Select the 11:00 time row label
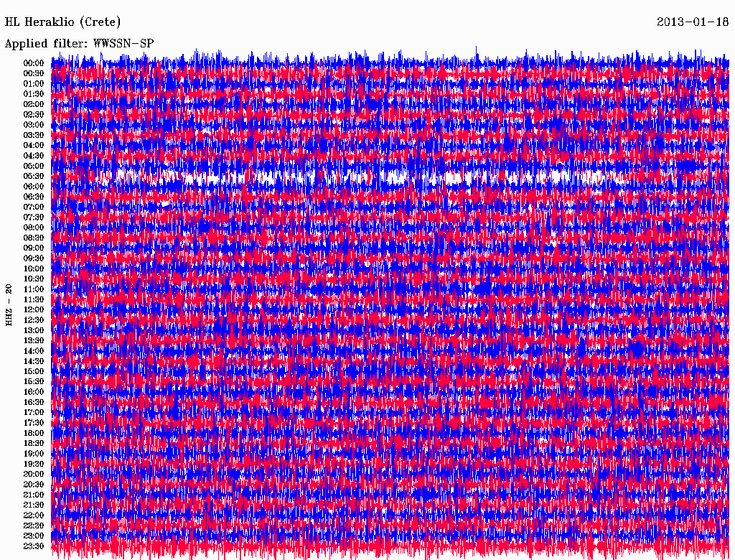 click(x=34, y=289)
